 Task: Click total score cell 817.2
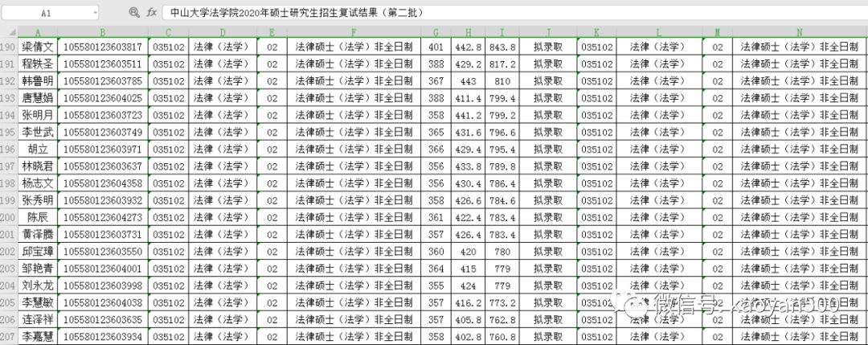coord(502,64)
